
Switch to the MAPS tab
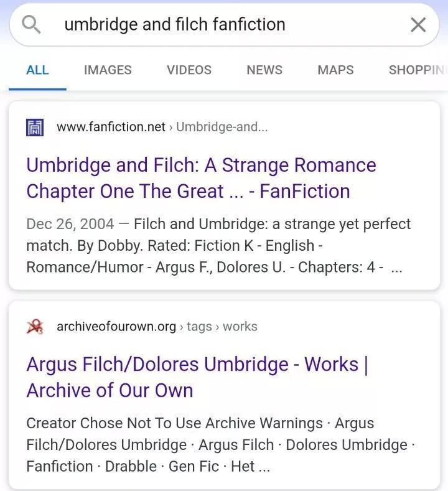pyautogui.click(x=335, y=70)
